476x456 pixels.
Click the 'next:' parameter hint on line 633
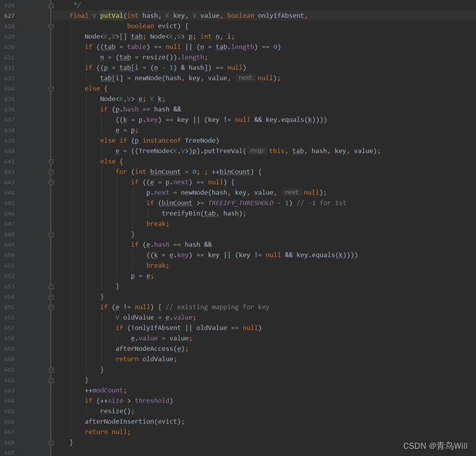coord(245,78)
